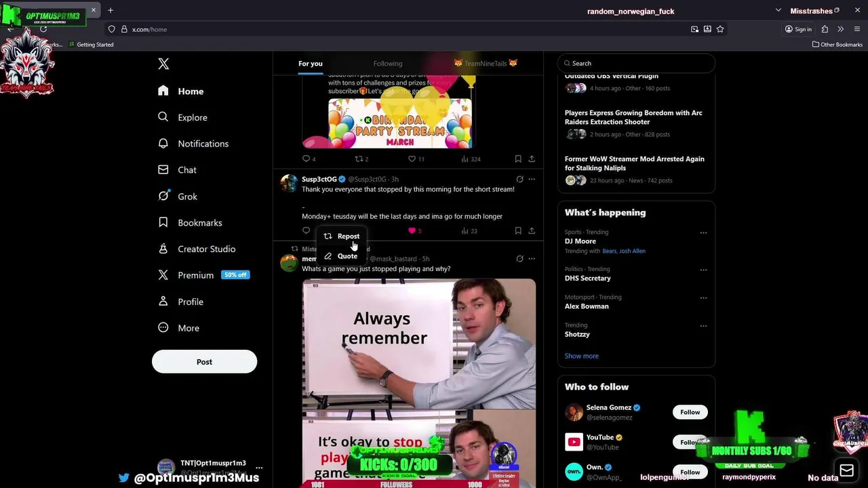Image resolution: width=868 pixels, height=488 pixels.
Task: Follow Selena Gomez
Action: [x=690, y=412]
